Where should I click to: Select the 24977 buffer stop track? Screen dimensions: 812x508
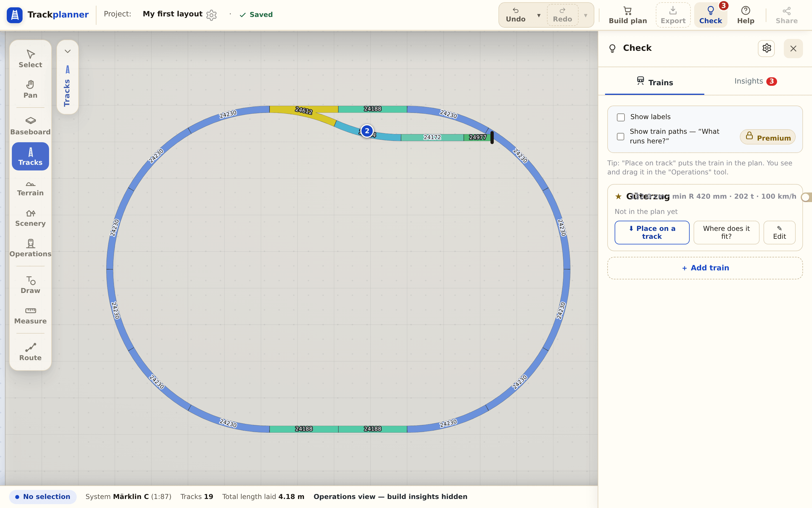pyautogui.click(x=478, y=137)
